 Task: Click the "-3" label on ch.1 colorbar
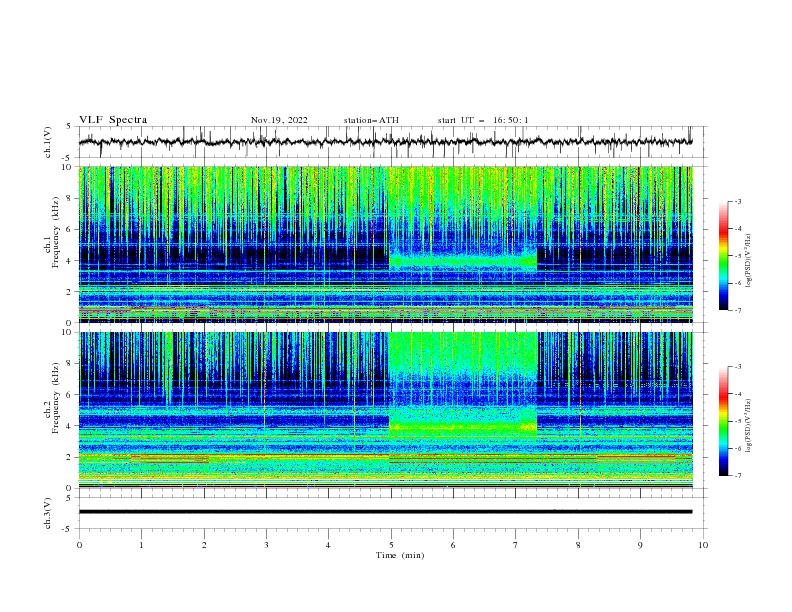tap(737, 201)
